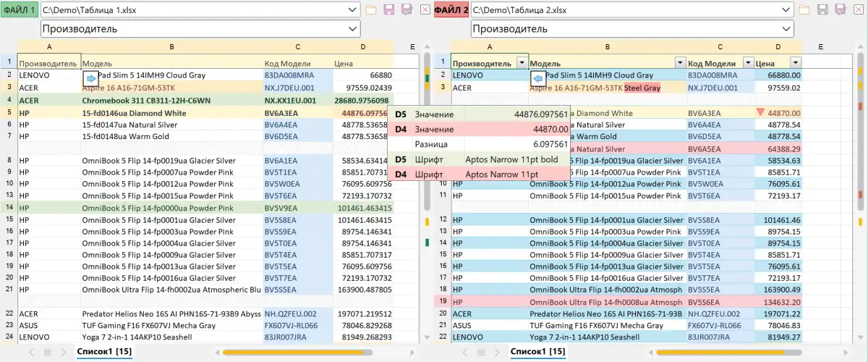This screenshot has height=362, width=868.
Task: Open folder icon for File 1
Action: (x=371, y=9)
